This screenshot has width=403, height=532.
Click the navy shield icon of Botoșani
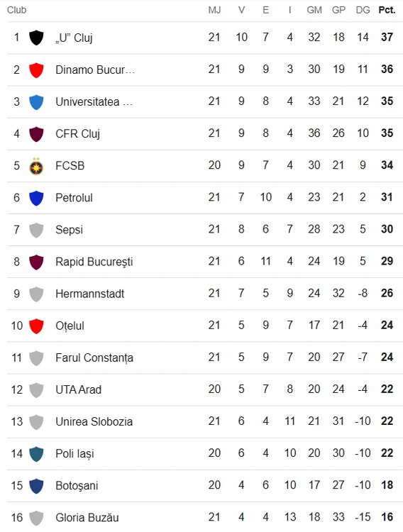[36, 486]
